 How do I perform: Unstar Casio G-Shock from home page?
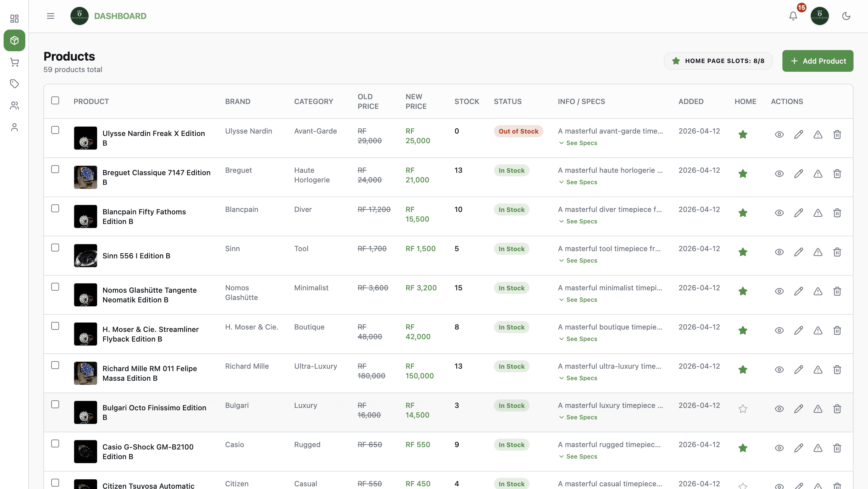(x=743, y=448)
